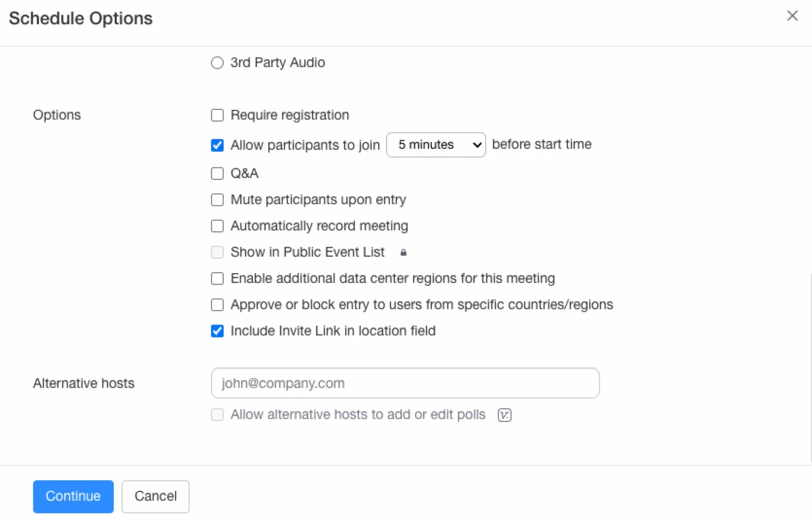
Task: Click the Mute participants upon entry label
Action: [x=318, y=200]
